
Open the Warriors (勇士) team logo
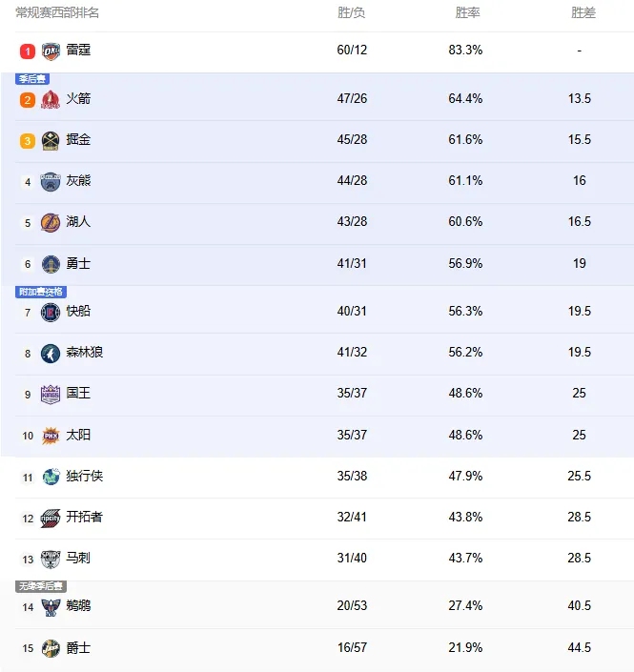coord(51,264)
